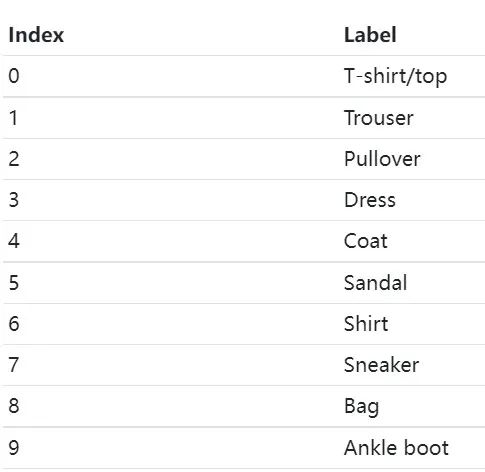Screen dimensions: 485x472
Task: Click index value 5 in table
Action: [x=14, y=283]
